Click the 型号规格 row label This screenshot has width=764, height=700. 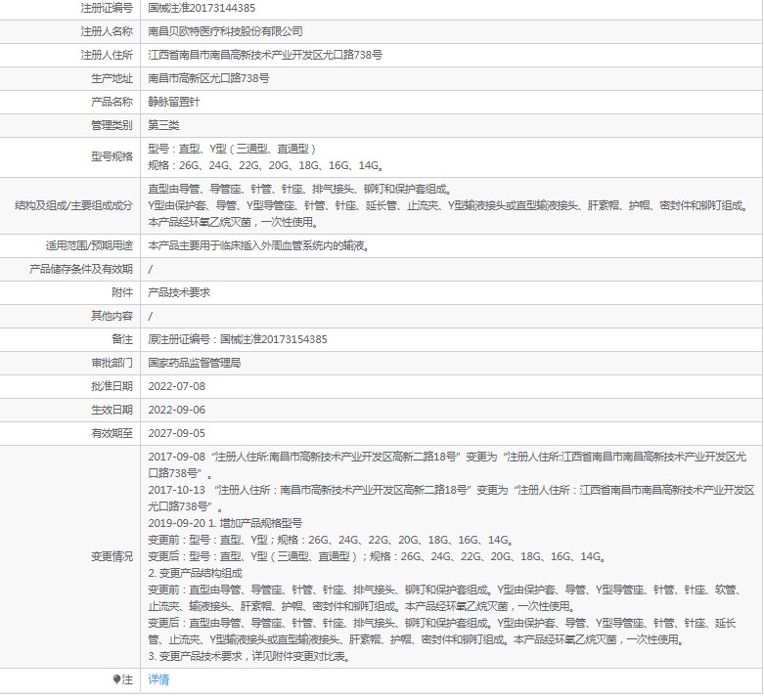(112, 156)
